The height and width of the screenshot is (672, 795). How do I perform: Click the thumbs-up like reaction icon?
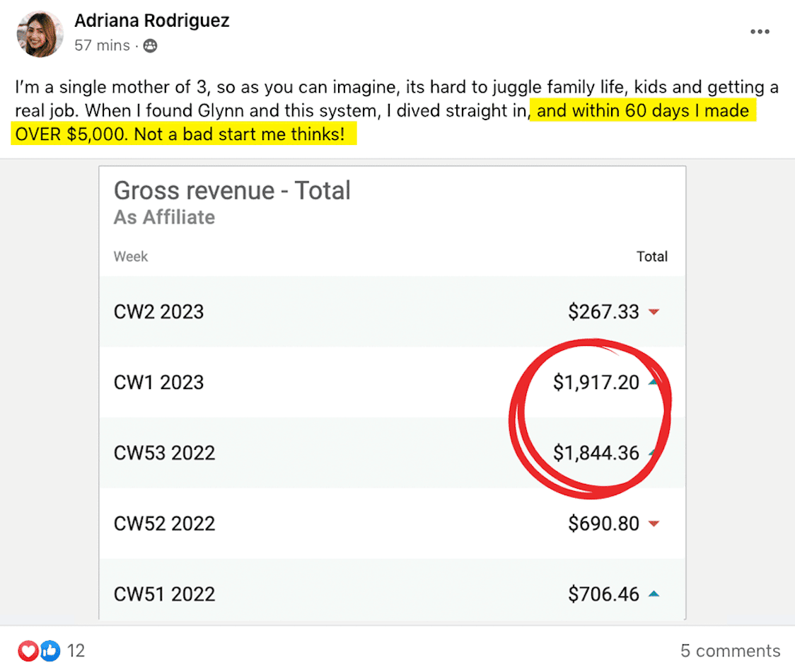[49, 650]
